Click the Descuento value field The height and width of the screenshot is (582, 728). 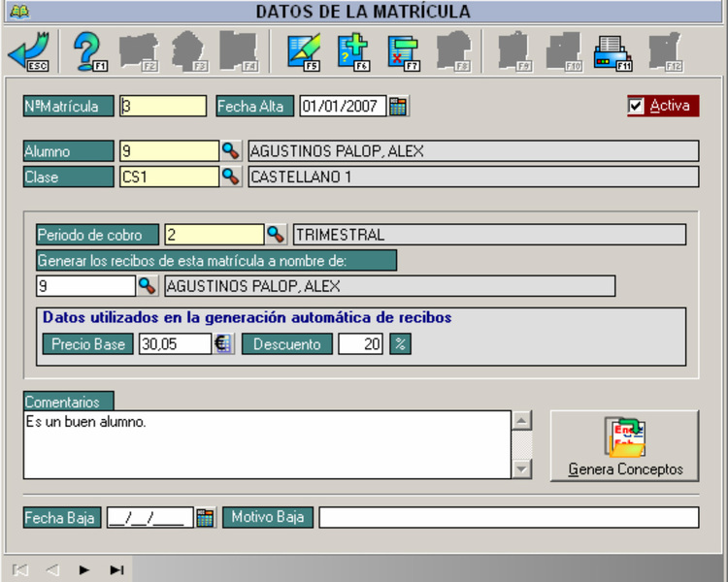[x=360, y=344]
